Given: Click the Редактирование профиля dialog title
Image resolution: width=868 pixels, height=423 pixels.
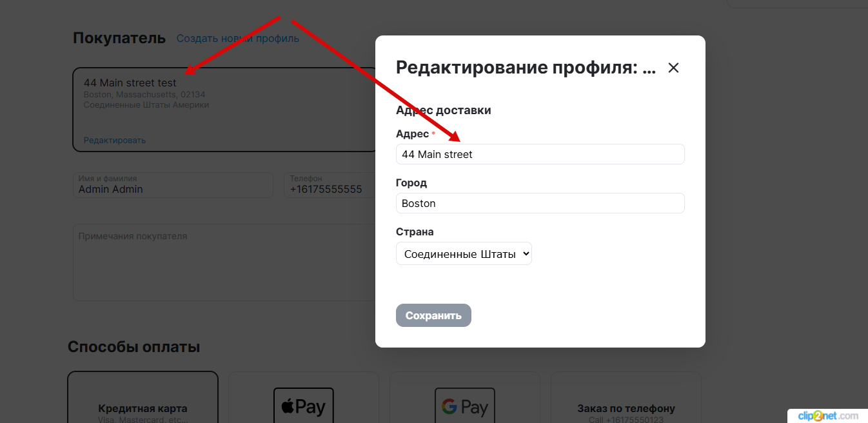Looking at the screenshot, I should point(525,68).
